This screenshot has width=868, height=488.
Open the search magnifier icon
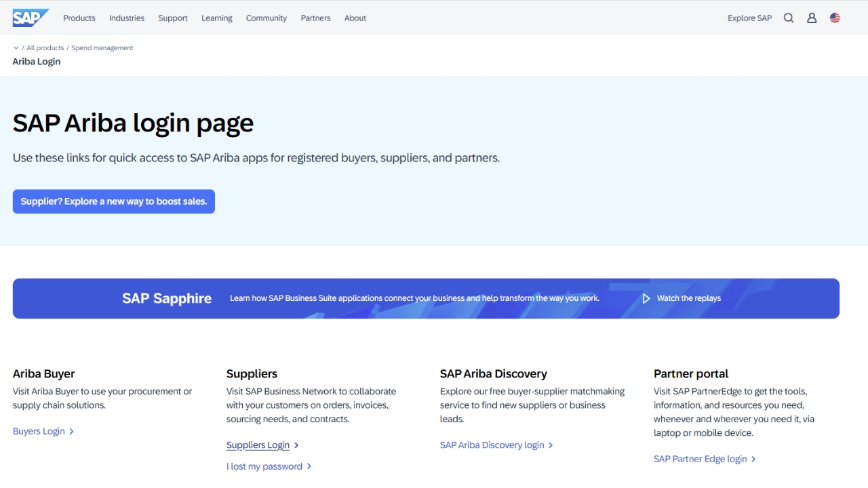(x=789, y=18)
